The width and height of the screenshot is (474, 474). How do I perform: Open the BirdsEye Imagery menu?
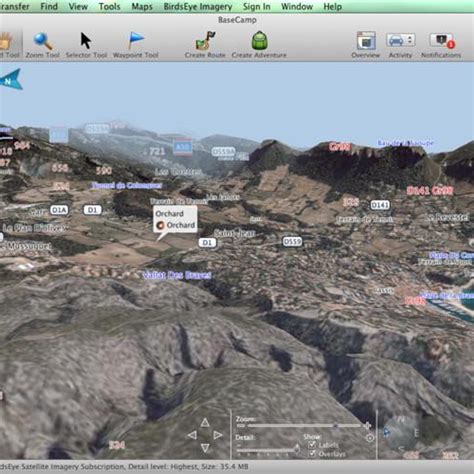tap(198, 6)
